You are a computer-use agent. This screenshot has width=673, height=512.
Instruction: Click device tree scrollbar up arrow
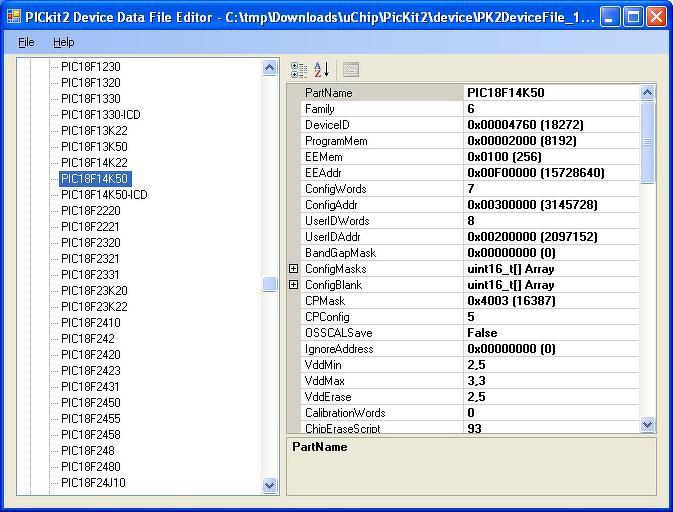coord(270,67)
